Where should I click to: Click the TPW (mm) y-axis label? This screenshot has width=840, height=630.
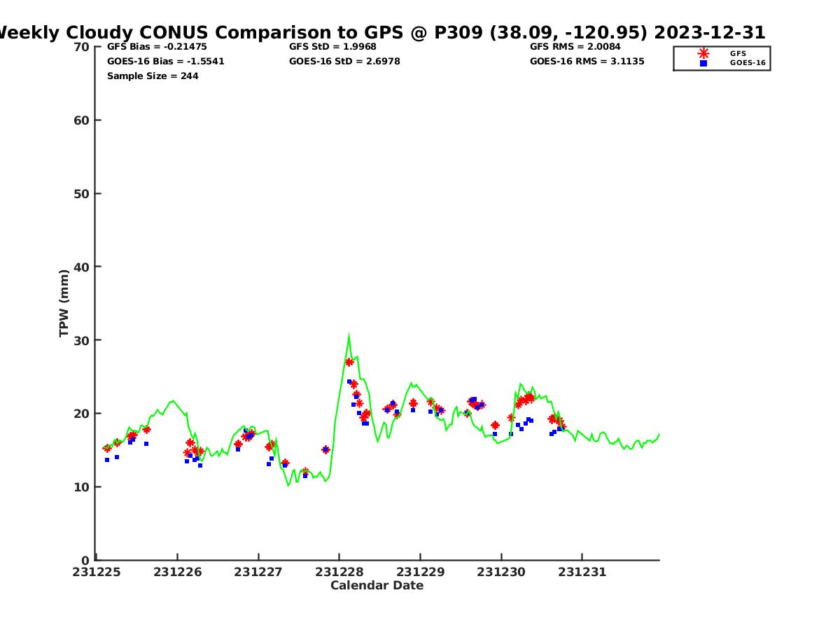tap(64, 303)
